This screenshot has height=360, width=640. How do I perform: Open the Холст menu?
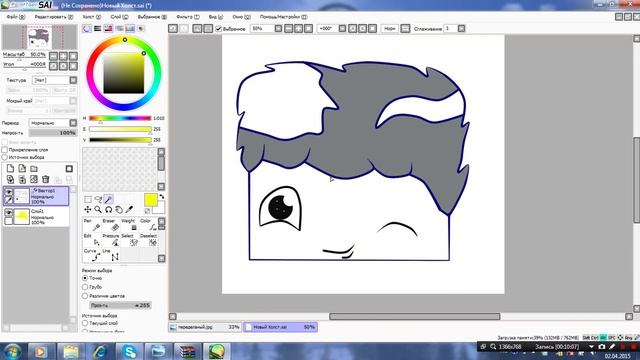(x=92, y=17)
